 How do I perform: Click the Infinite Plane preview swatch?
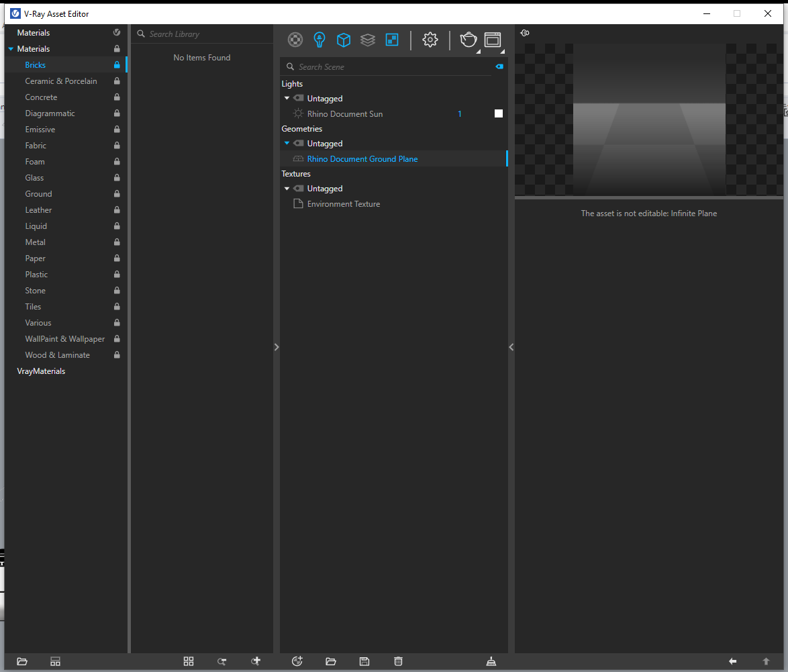[649, 119]
